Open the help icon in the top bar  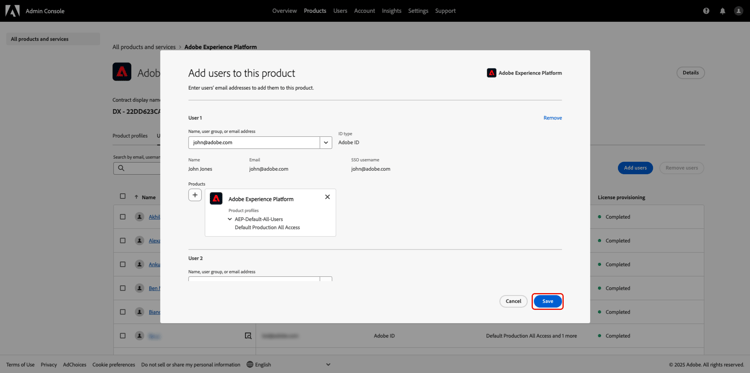pos(706,11)
